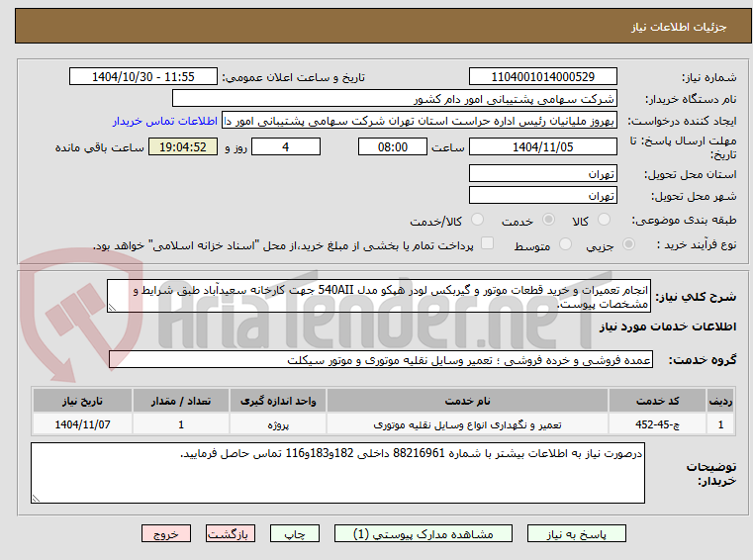Image resolution: width=753 pixels, height=560 pixels.
Task: Open مشاهده مدارک پیوستی (1) button
Action: tap(424, 533)
